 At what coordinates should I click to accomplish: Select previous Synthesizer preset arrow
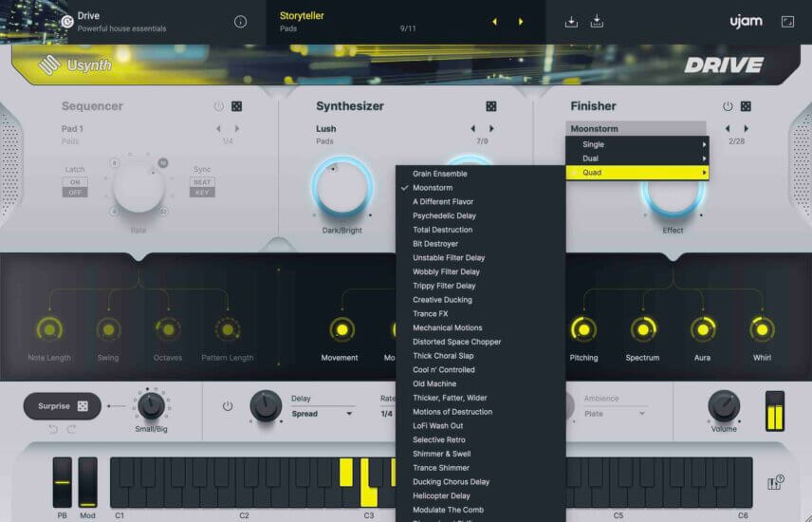point(472,128)
